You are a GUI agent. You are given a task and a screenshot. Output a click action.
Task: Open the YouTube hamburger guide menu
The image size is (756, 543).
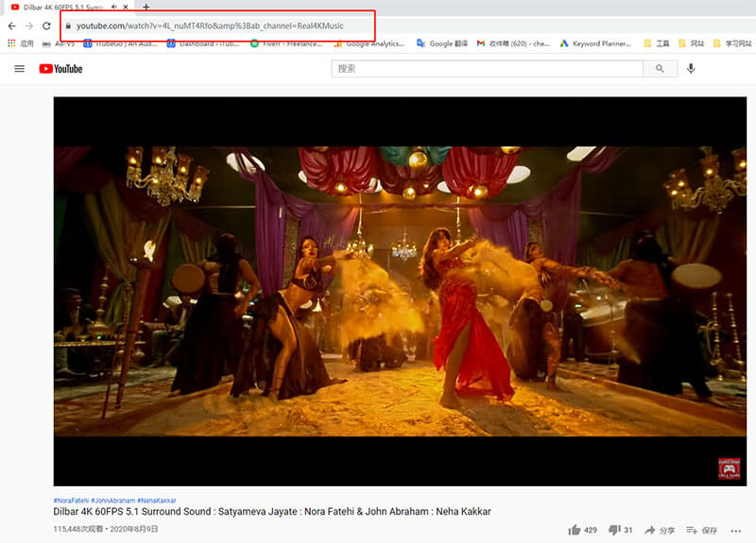[x=19, y=69]
